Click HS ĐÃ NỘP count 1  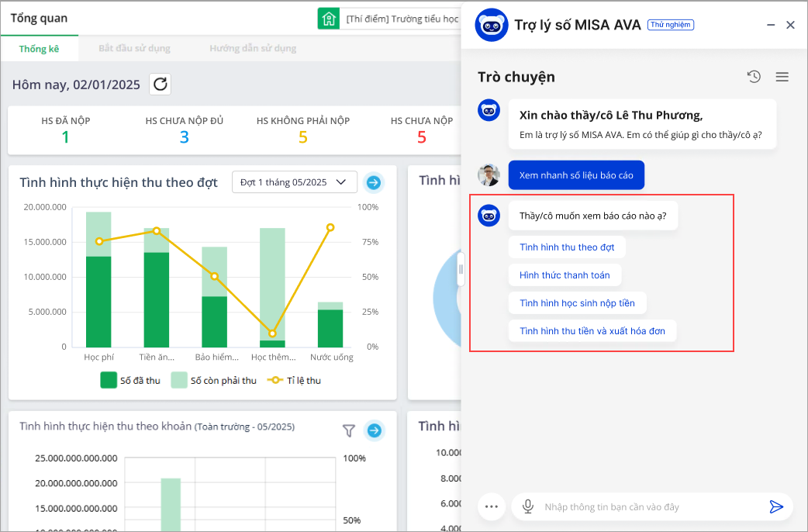[65, 137]
